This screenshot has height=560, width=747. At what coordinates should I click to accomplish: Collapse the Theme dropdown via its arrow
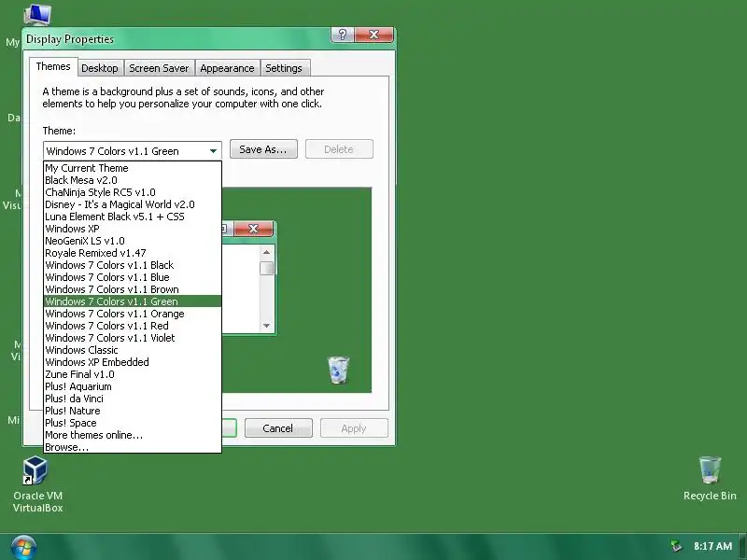(213, 151)
